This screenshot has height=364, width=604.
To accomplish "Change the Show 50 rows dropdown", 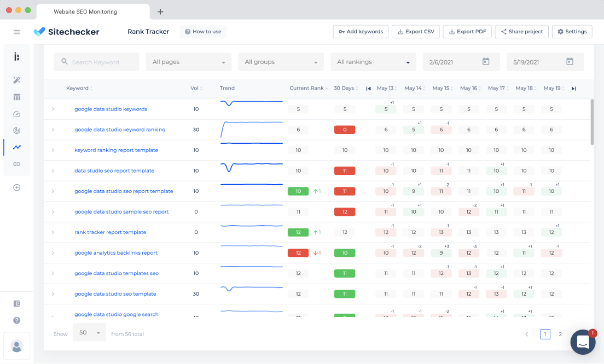I will (x=89, y=332).
